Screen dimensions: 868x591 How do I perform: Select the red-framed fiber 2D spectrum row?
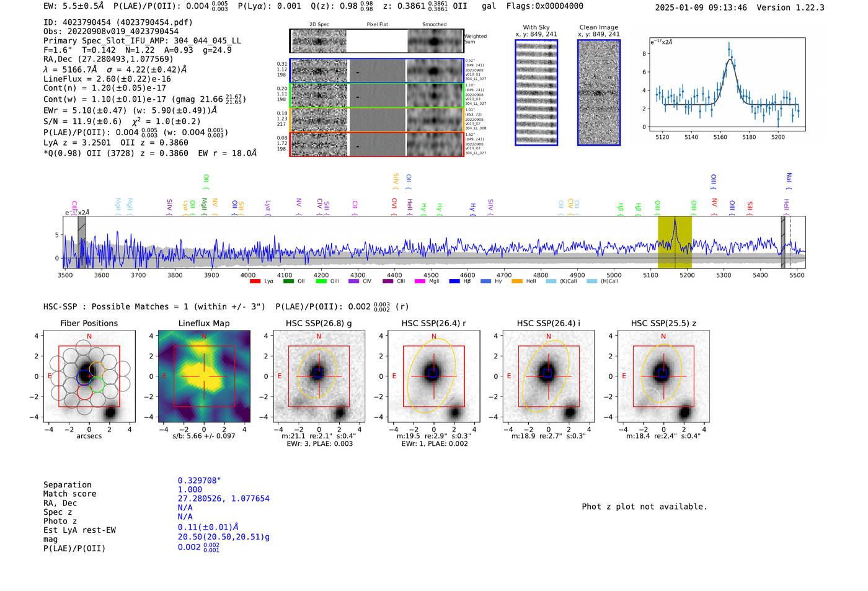pyautogui.click(x=377, y=144)
